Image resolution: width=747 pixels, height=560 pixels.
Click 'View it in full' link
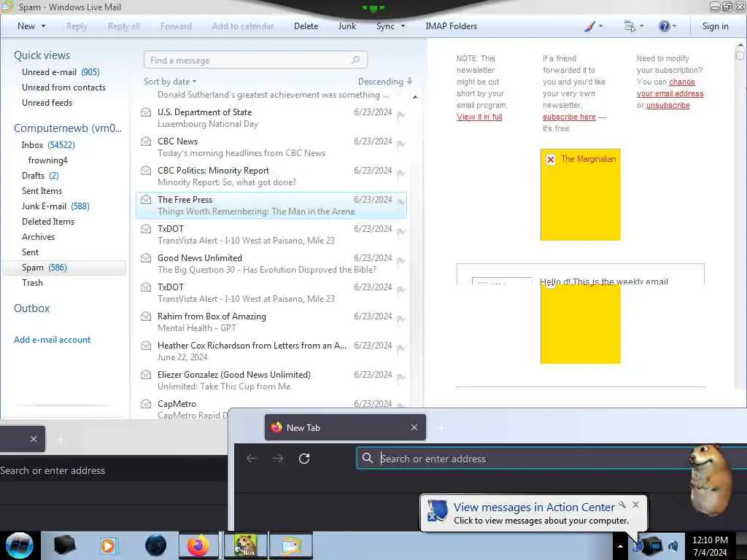point(479,117)
